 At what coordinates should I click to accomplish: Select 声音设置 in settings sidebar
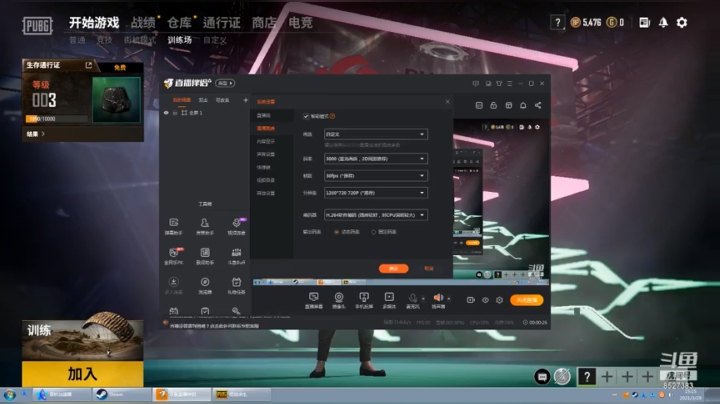[x=266, y=154]
